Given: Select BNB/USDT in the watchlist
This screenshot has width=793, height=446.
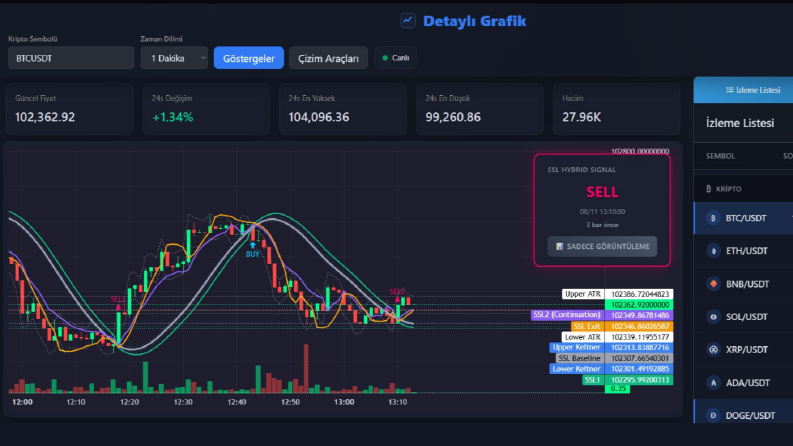Looking at the screenshot, I should (743, 284).
